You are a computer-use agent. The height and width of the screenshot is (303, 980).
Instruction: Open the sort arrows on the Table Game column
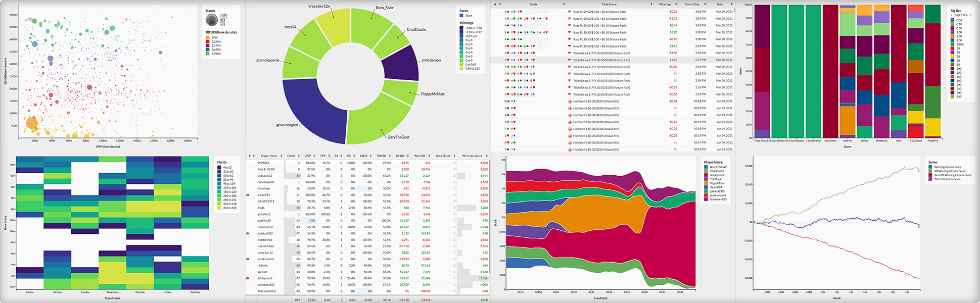click(651, 4)
